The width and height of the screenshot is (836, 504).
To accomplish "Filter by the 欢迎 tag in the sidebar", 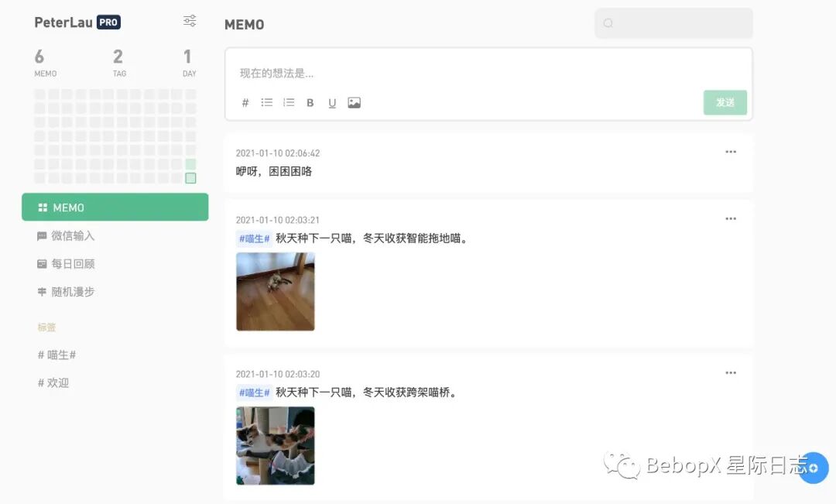I will click(x=53, y=383).
